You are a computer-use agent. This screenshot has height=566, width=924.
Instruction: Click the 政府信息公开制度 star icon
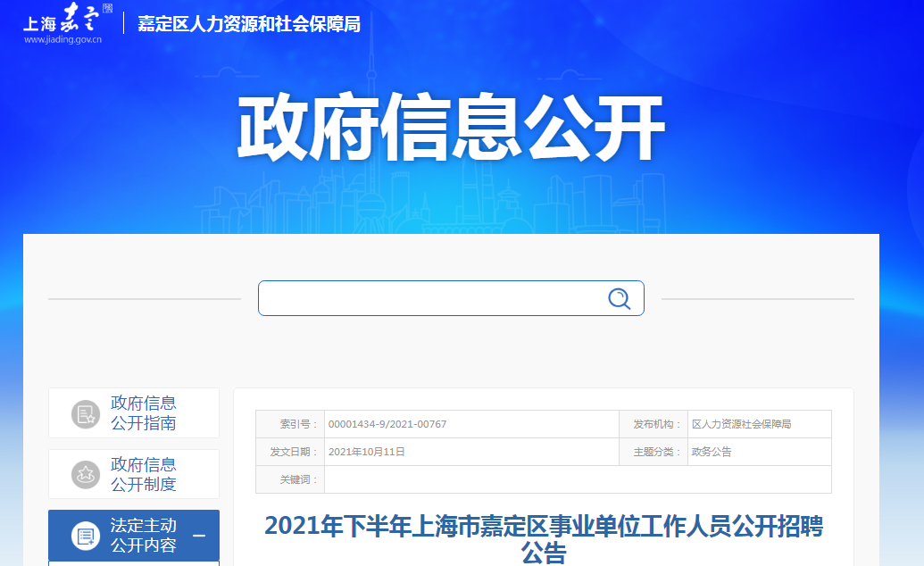tap(86, 475)
